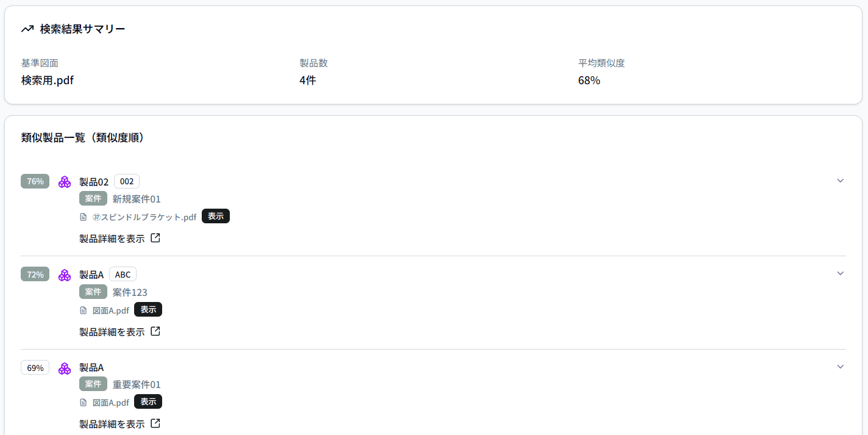Click the purple cubes icon beside 製品A ABC
The image size is (868, 435).
tap(65, 275)
